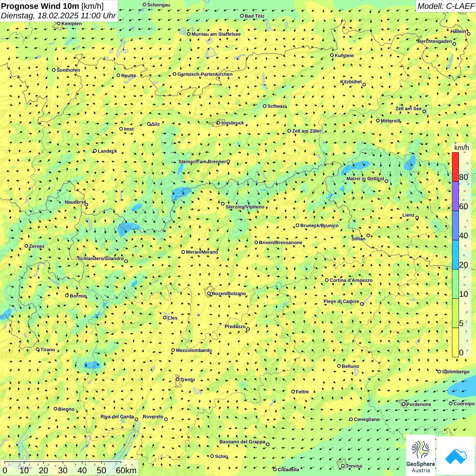
Task: Click the Pordenone city marker
Action: (404, 404)
